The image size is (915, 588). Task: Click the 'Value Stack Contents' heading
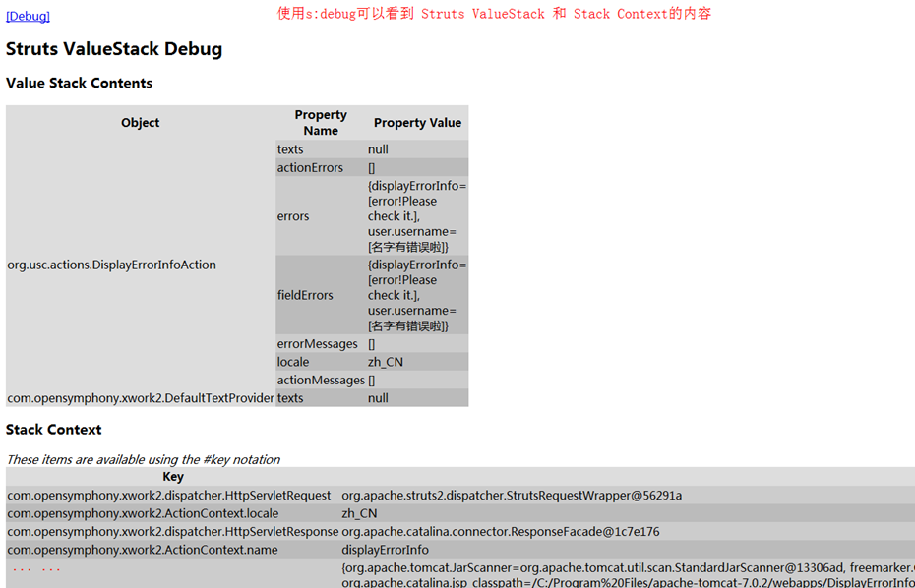80,83
